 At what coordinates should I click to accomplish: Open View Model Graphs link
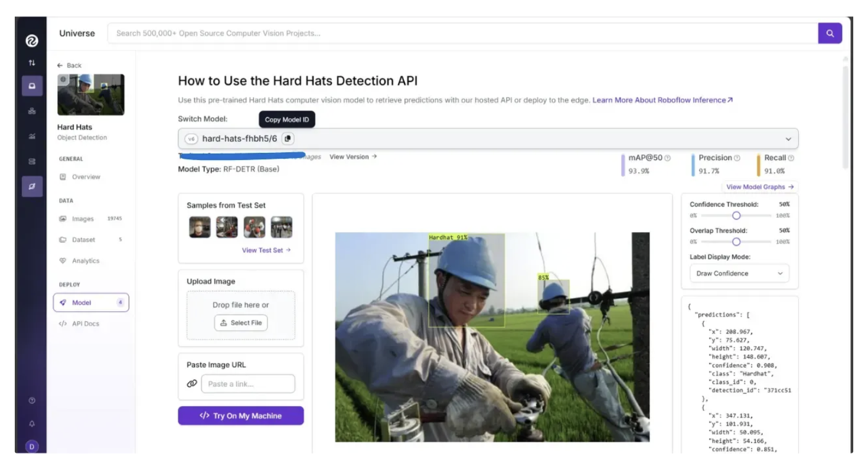(760, 187)
